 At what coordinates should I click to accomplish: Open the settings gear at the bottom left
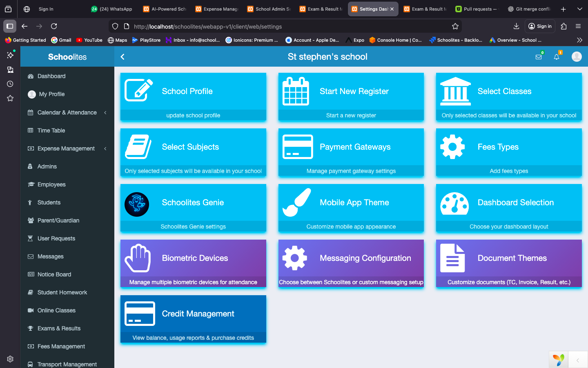click(10, 359)
